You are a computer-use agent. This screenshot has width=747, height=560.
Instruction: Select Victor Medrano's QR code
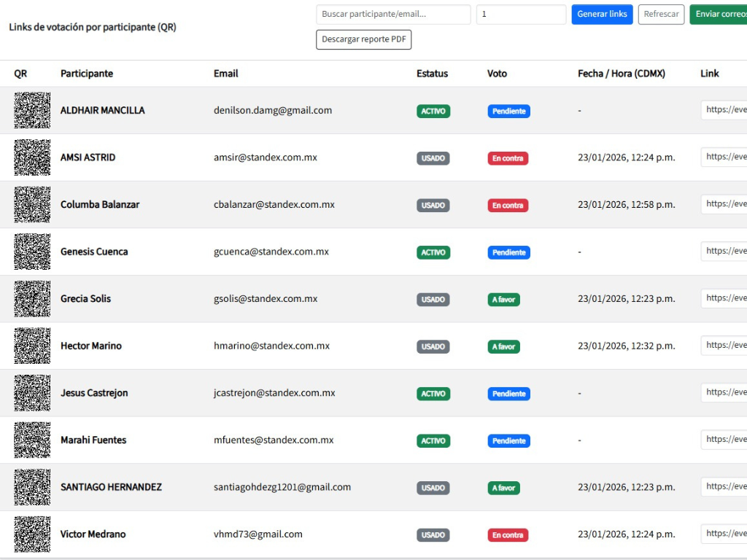coord(32,534)
